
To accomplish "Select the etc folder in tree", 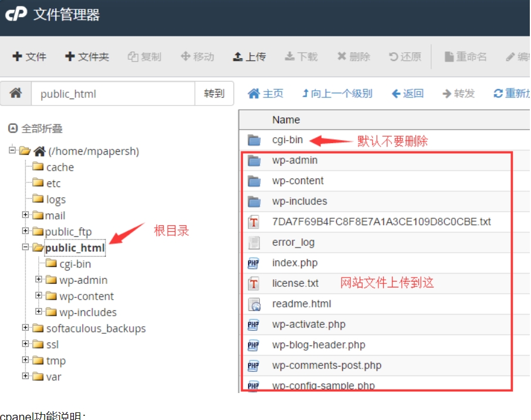I will tap(53, 184).
